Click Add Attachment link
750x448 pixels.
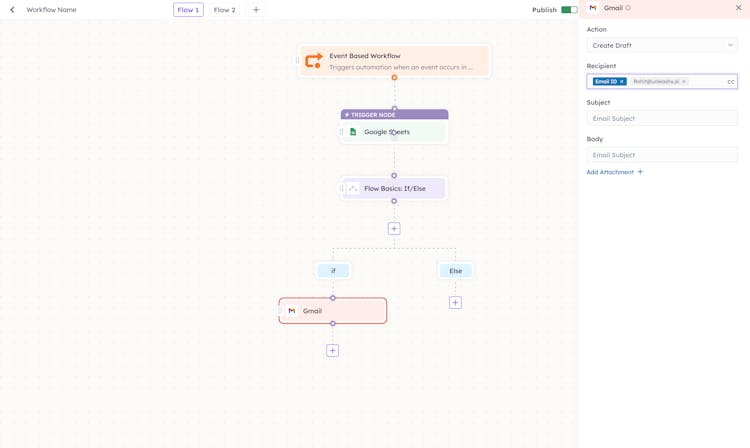[x=614, y=172]
